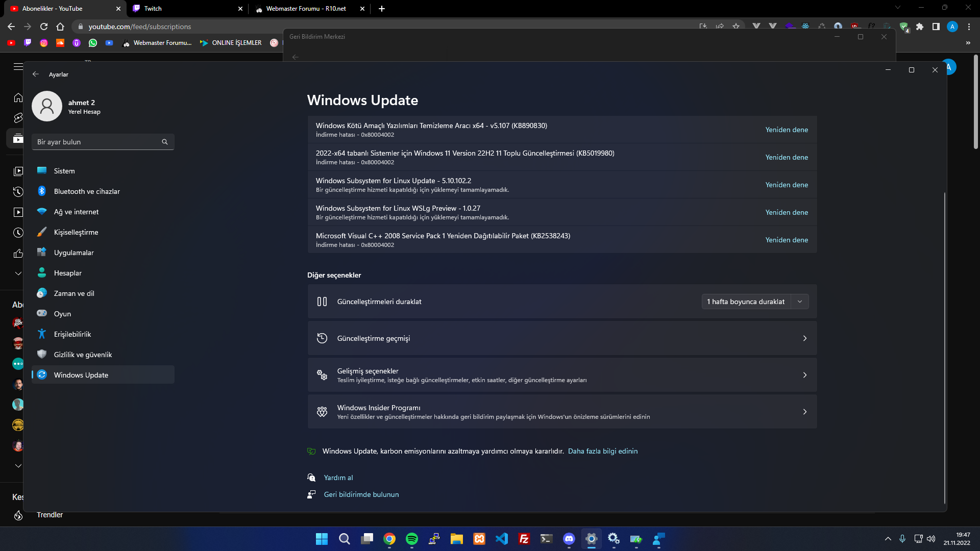Screen dimensions: 980x551
Task: Select Windows Update in sidebar
Action: click(x=103, y=375)
